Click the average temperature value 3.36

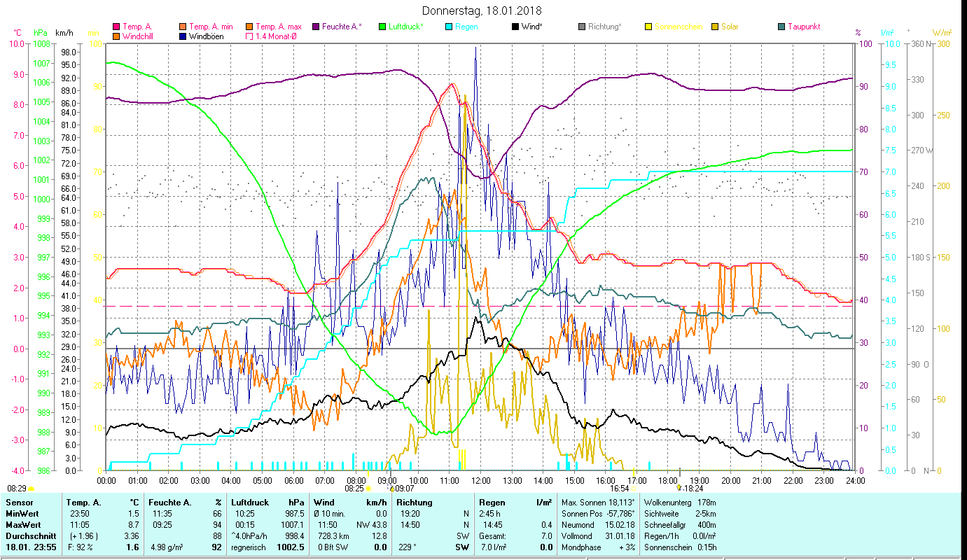pos(130,535)
